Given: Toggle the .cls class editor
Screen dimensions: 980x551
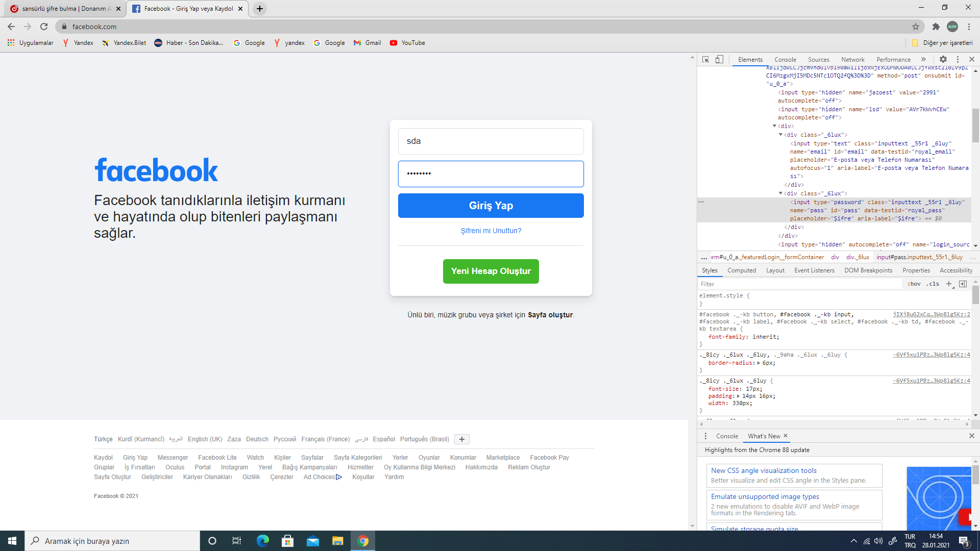Looking at the screenshot, I should coord(934,284).
